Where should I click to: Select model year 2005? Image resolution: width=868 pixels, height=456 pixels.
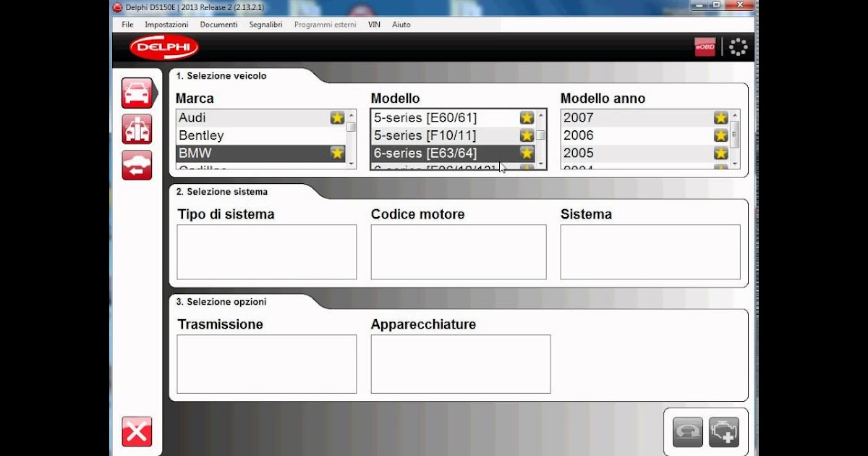pyautogui.click(x=645, y=153)
